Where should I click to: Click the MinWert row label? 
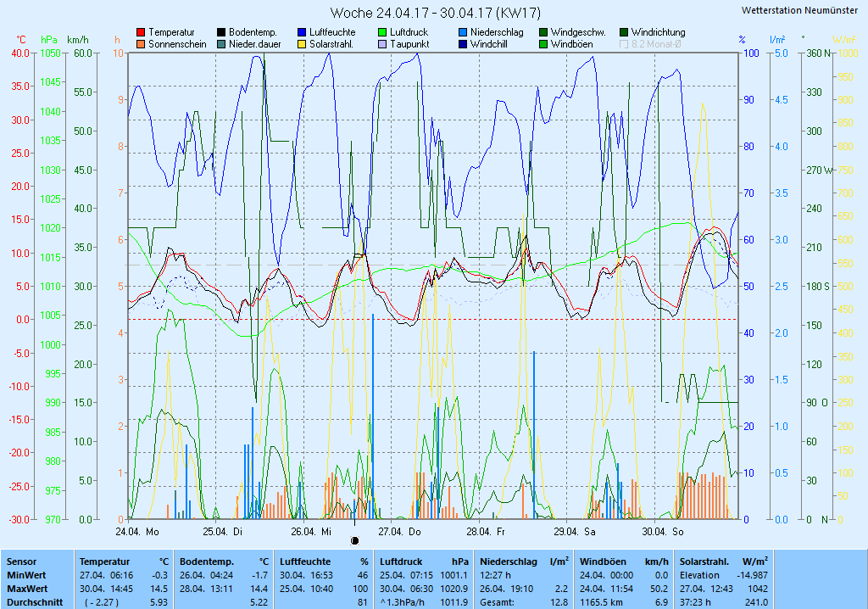click(26, 575)
